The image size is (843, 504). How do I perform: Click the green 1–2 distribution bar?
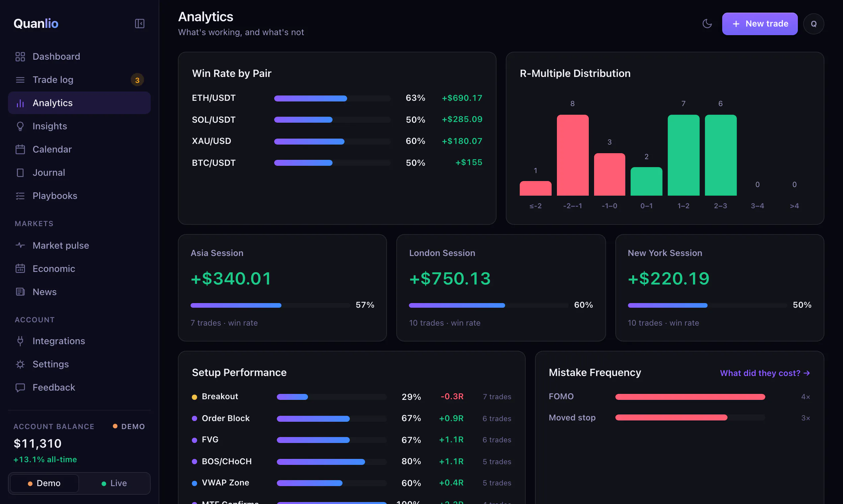pos(683,155)
